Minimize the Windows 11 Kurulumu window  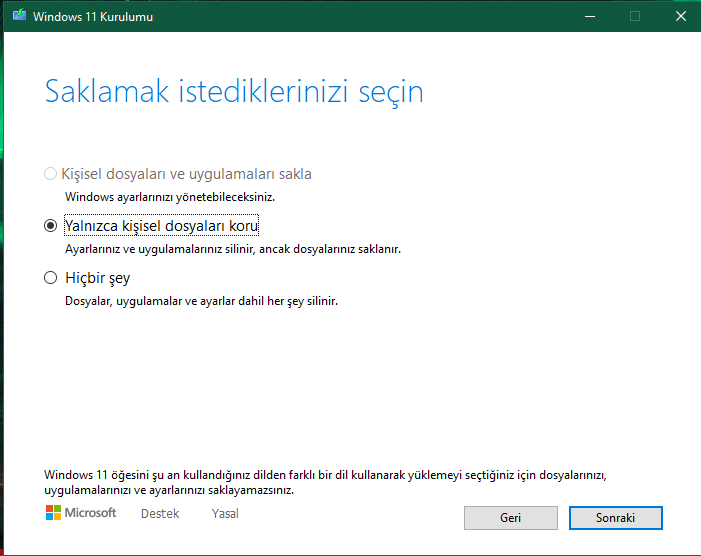pyautogui.click(x=590, y=17)
